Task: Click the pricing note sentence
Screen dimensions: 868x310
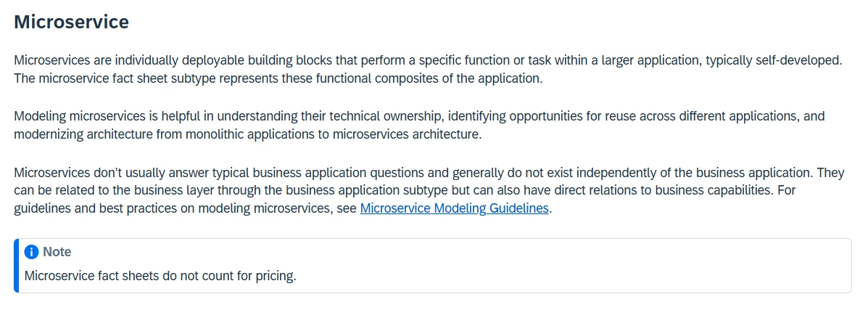Action: pyautogui.click(x=160, y=276)
